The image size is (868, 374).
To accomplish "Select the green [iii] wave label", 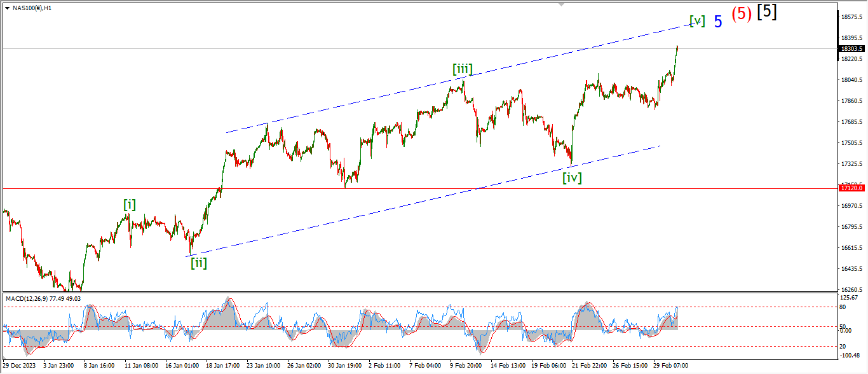I will 462,69.
